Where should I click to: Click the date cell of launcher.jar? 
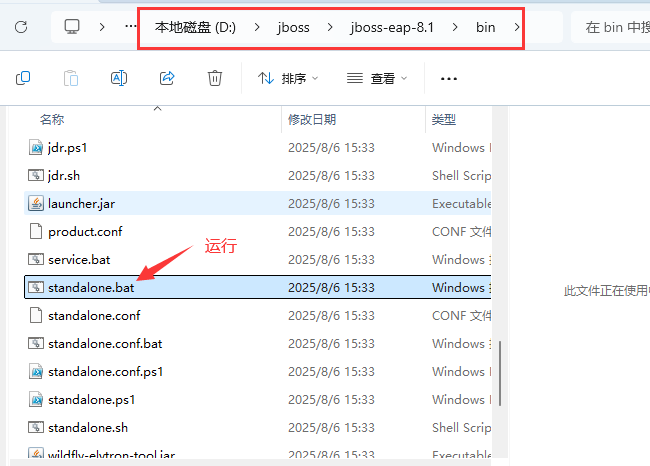tap(331, 204)
